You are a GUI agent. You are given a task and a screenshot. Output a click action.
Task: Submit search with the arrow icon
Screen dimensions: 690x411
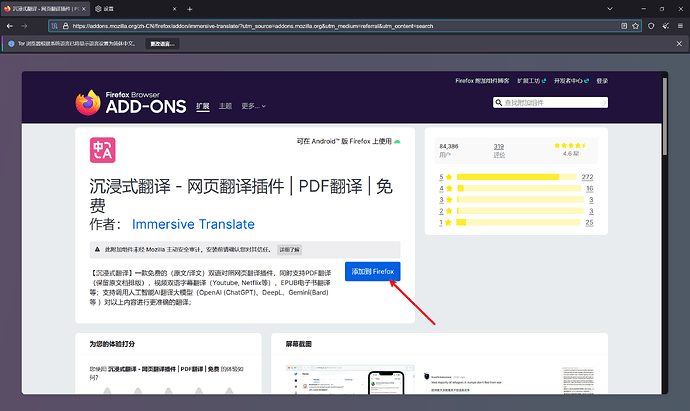click(x=603, y=103)
